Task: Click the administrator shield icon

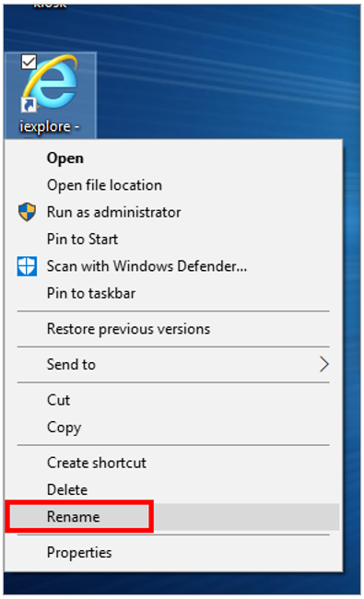Action: pyautogui.click(x=27, y=212)
